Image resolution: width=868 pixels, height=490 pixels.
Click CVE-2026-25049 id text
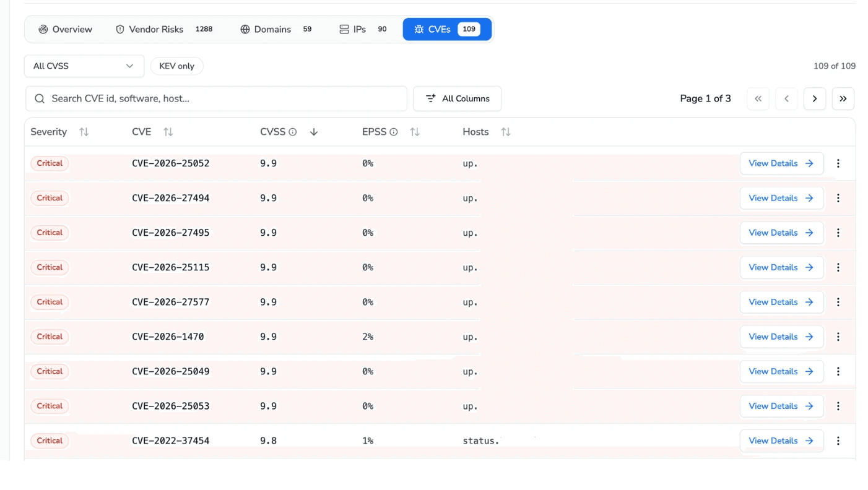click(x=171, y=371)
